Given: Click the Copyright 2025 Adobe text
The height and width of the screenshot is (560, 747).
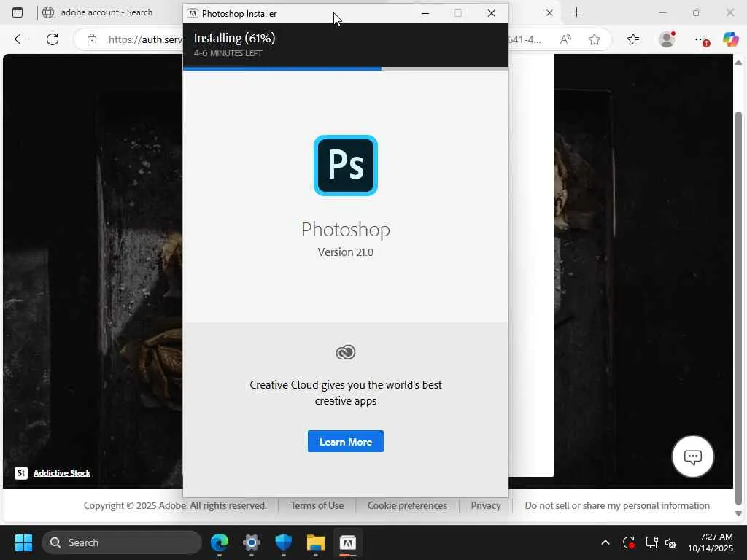Looking at the screenshot, I should [x=175, y=505].
